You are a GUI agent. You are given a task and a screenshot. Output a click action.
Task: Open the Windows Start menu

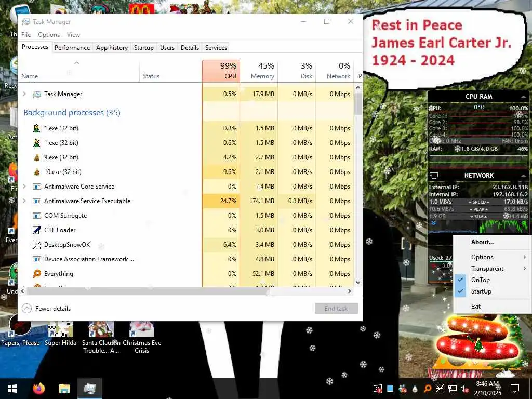pyautogui.click(x=12, y=388)
